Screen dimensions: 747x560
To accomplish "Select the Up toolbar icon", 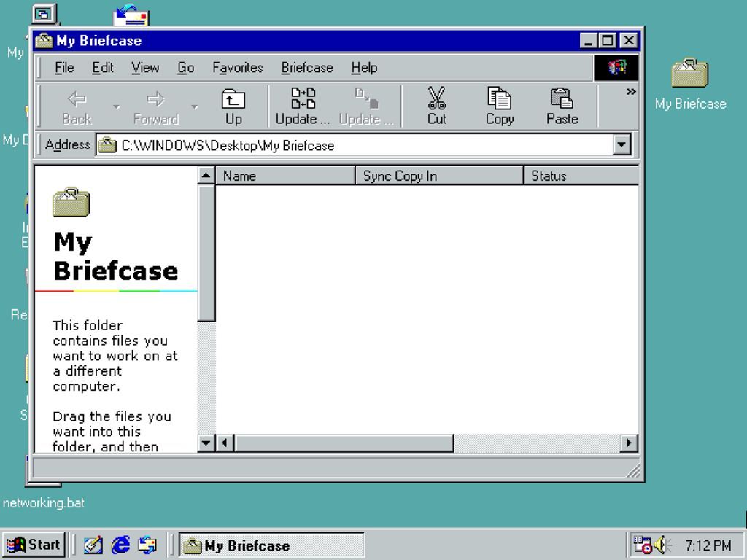I will [x=235, y=98].
